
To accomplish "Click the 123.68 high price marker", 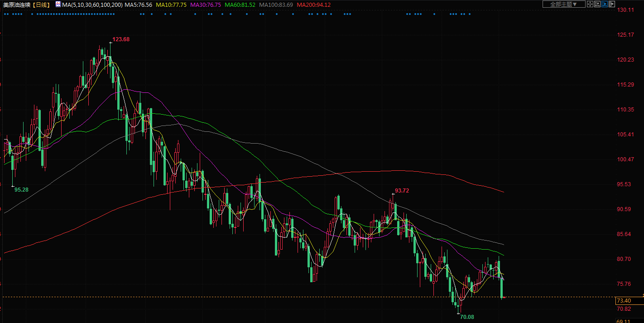I will pyautogui.click(x=121, y=39).
